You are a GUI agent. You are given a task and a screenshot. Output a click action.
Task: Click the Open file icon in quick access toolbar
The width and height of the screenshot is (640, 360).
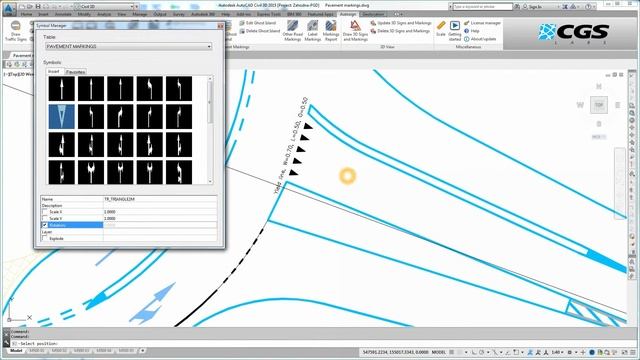(x=30, y=7)
